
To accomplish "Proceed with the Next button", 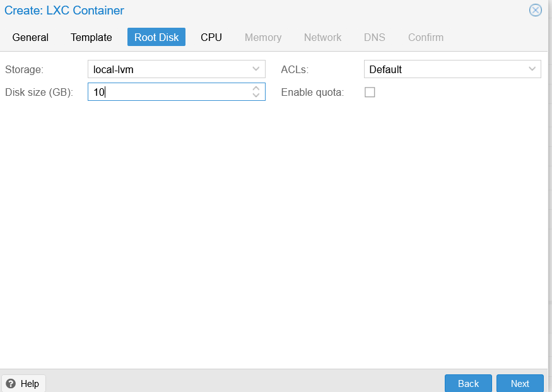I will (520, 383).
